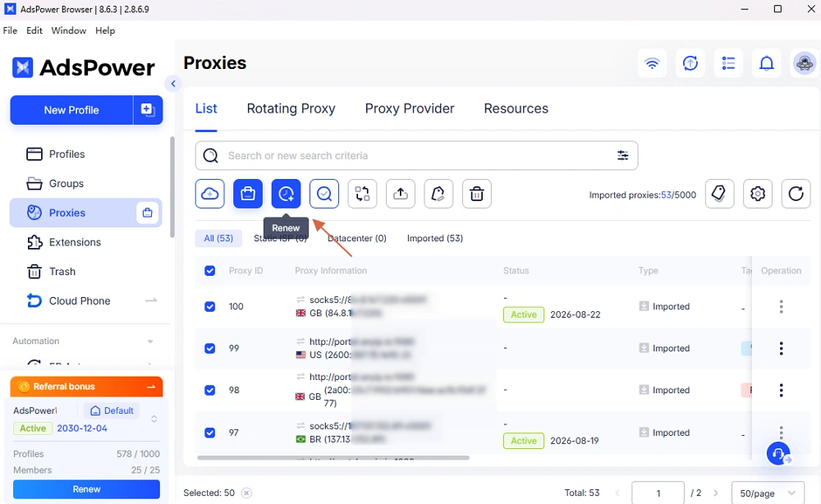Open the notifications bell
Image resolution: width=821 pixels, height=504 pixels.
pyautogui.click(x=767, y=63)
